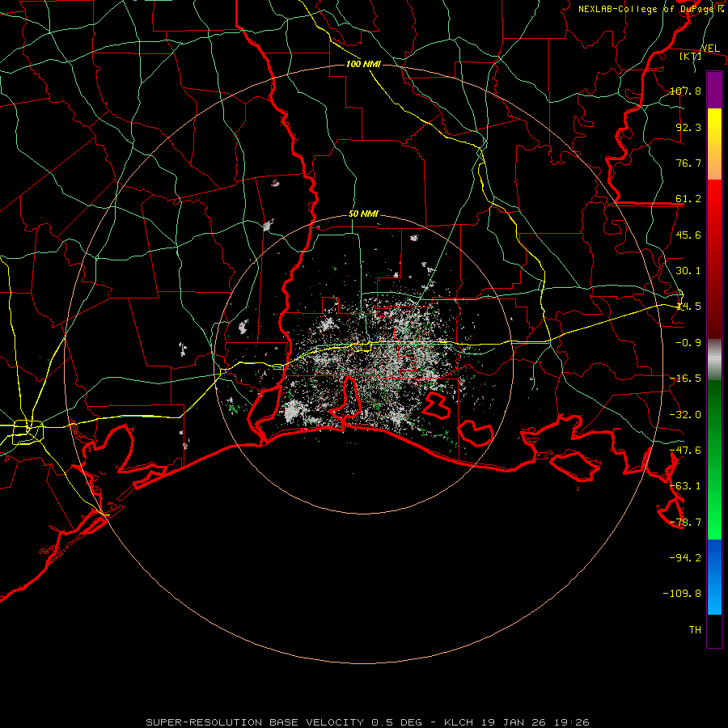Screen dimensions: 728x728
Task: Click the -109.8 velocity scale value
Action: (x=682, y=594)
